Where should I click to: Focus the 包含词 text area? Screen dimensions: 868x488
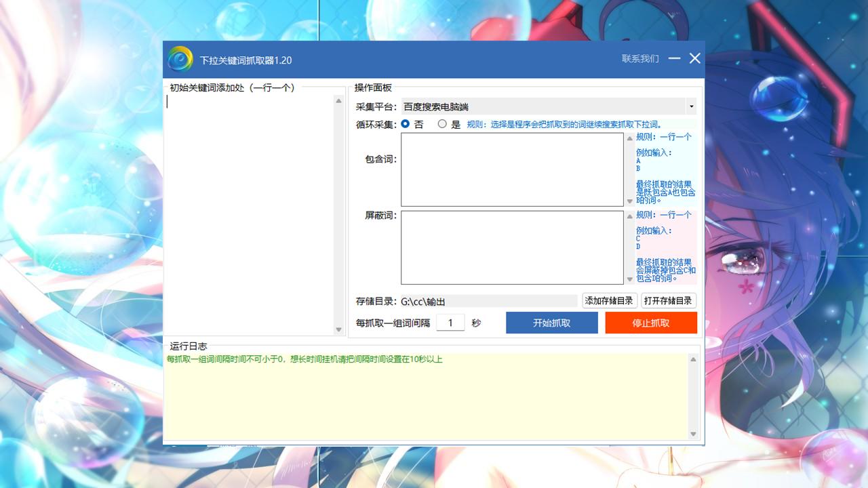pyautogui.click(x=512, y=169)
